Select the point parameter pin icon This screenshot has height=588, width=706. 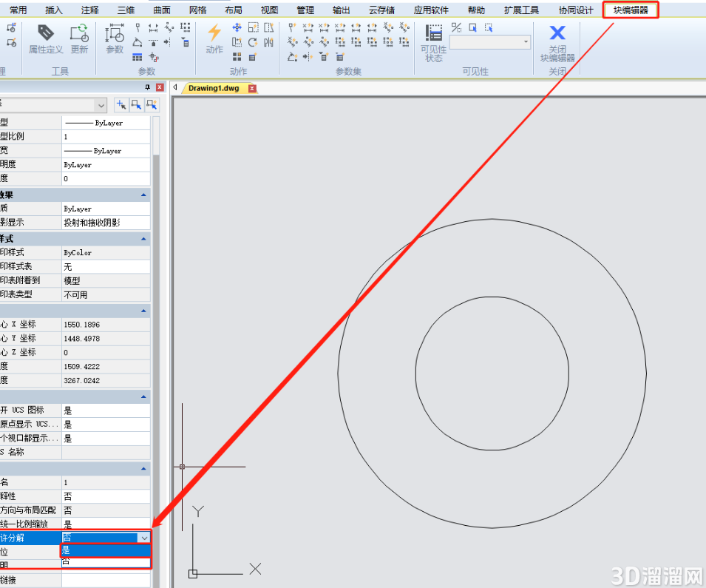point(138,28)
